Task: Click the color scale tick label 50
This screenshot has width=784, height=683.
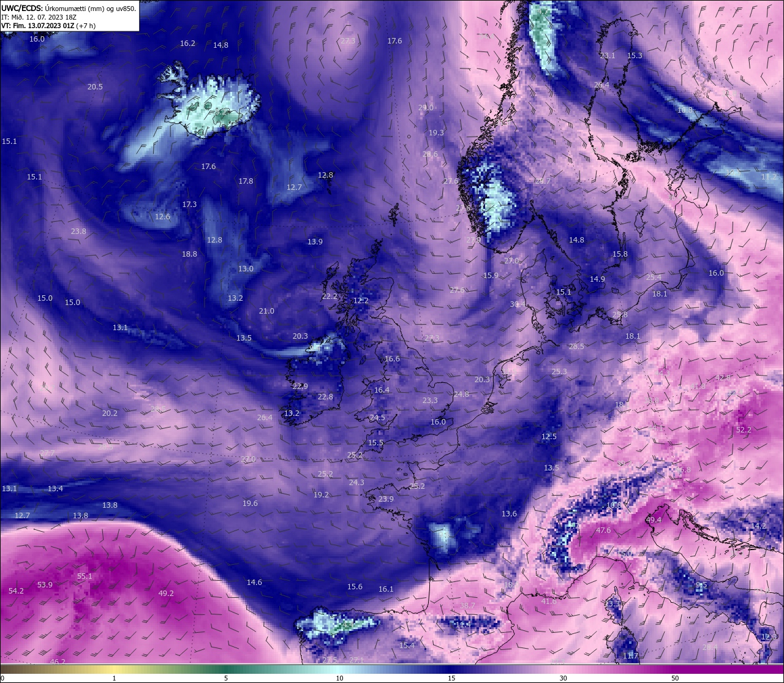Action: 675,678
